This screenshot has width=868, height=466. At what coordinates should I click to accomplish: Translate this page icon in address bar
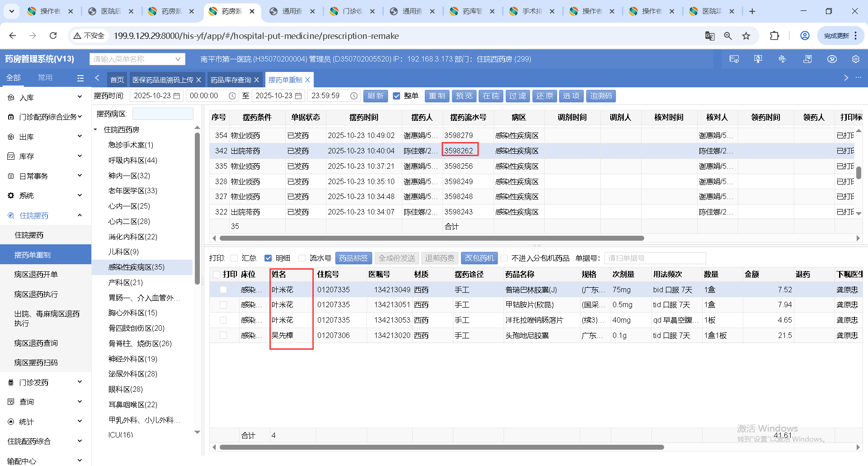coord(710,36)
